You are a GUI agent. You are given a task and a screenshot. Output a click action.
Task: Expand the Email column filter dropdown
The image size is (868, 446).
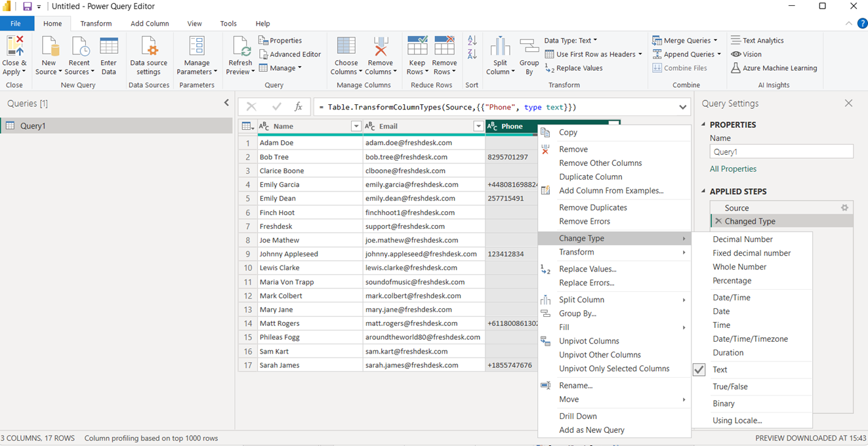(478, 127)
